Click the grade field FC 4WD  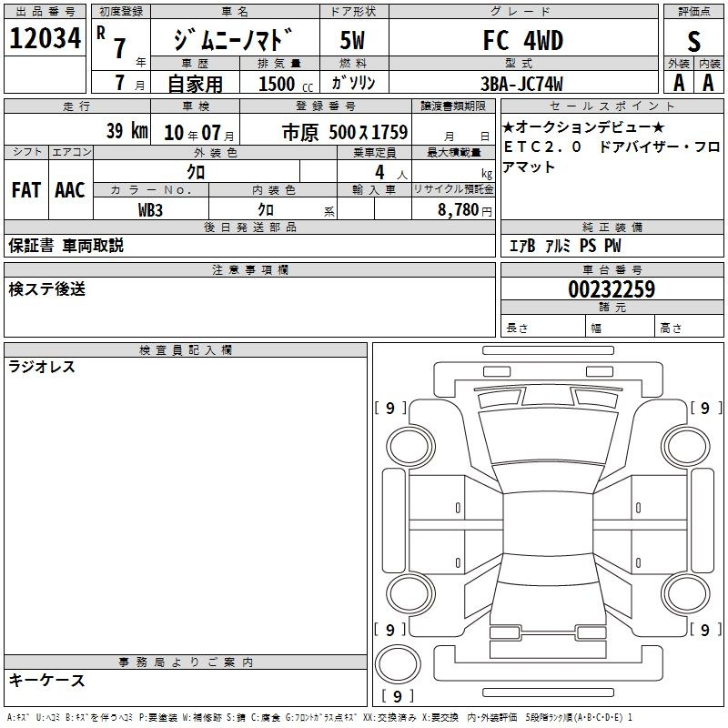(522, 41)
